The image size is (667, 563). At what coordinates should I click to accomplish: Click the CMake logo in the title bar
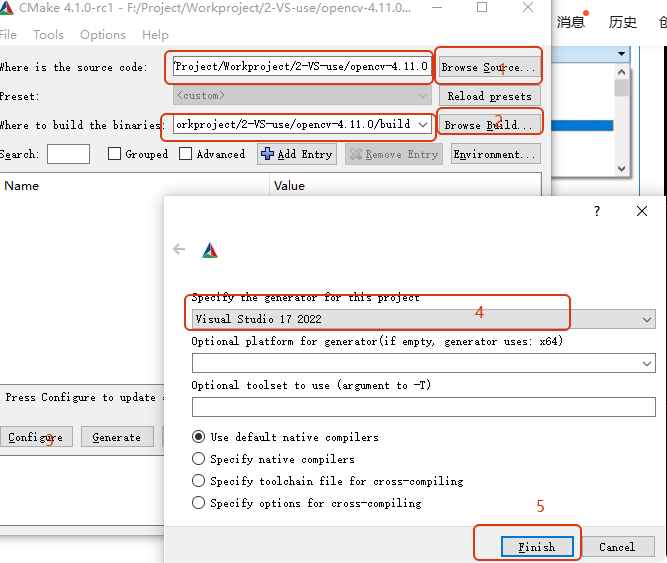click(6, 8)
